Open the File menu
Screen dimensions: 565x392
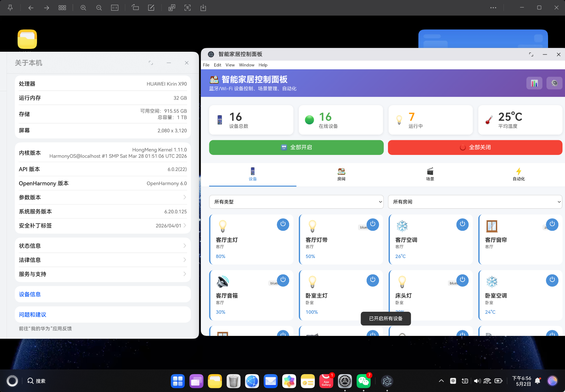(x=206, y=65)
